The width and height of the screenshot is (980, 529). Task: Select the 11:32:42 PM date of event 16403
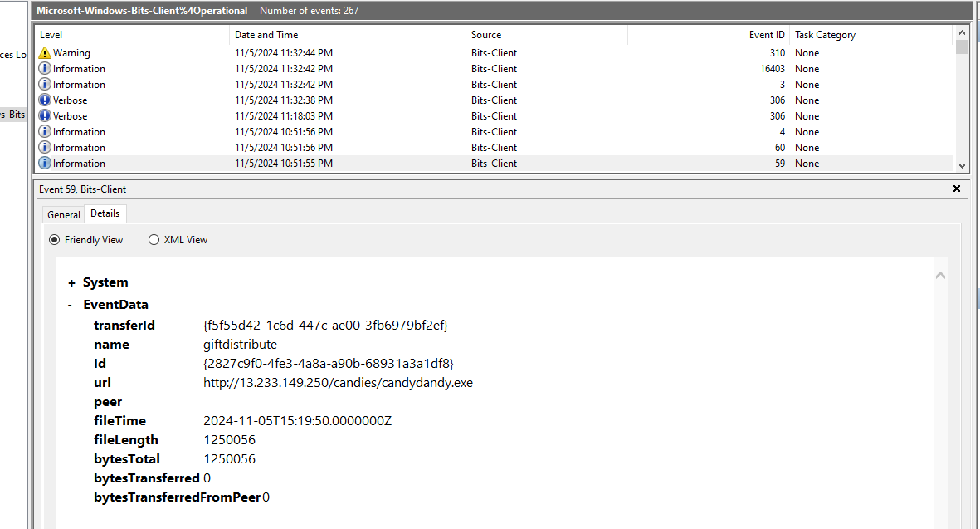point(284,69)
